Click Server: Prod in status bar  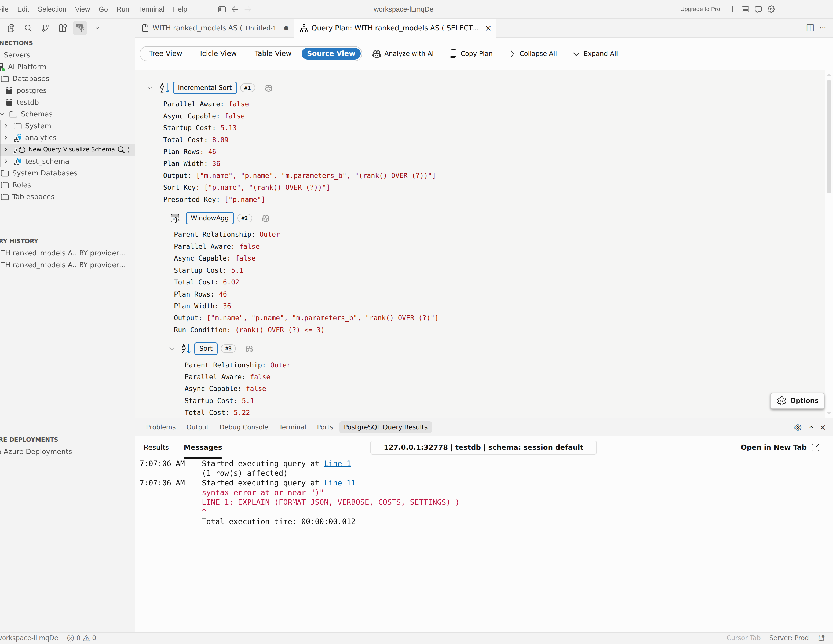coord(789,638)
